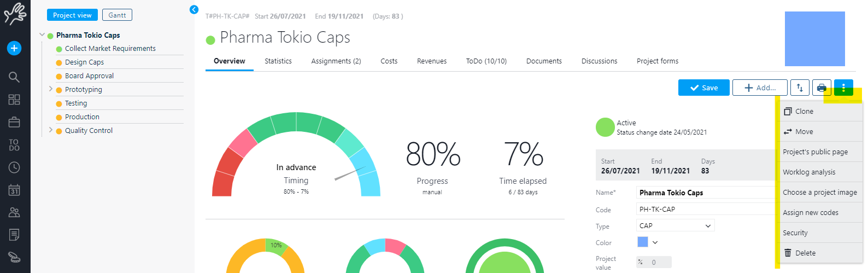Click the Add... button

(760, 88)
